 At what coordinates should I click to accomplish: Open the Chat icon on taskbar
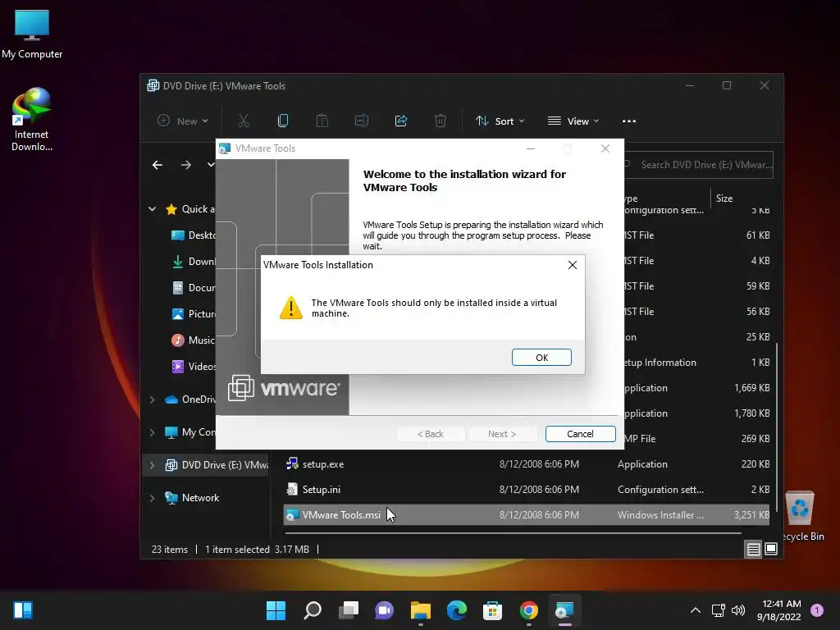point(384,610)
